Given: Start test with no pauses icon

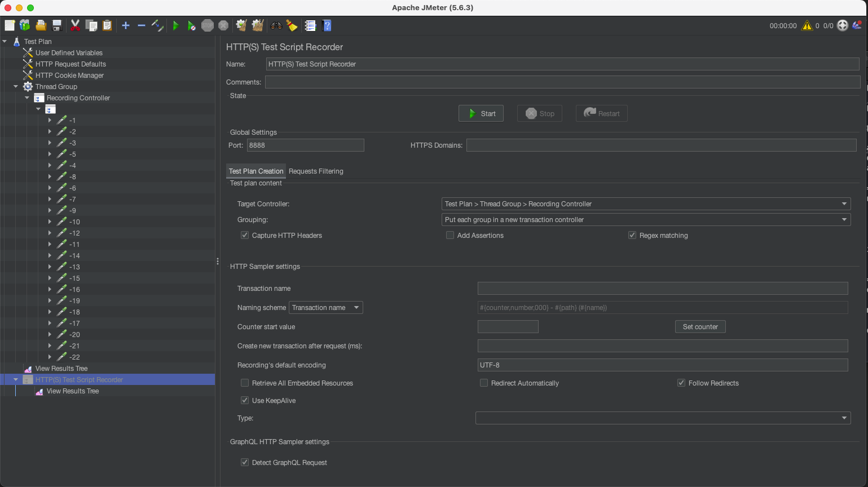Looking at the screenshot, I should coord(192,25).
